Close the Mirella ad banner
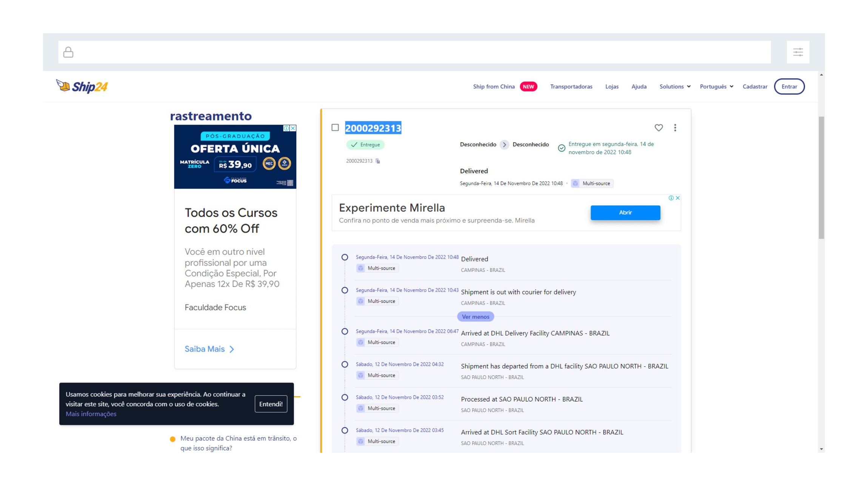Image resolution: width=868 pixels, height=486 pixels. pos(678,198)
